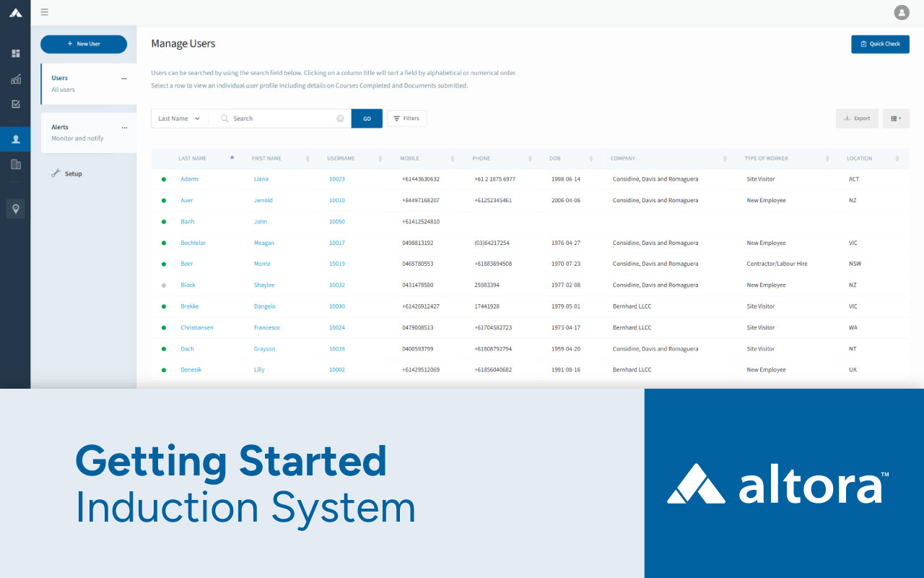The width and height of the screenshot is (924, 578).
Task: Expand the Users panel three-dot menu
Action: click(x=124, y=78)
